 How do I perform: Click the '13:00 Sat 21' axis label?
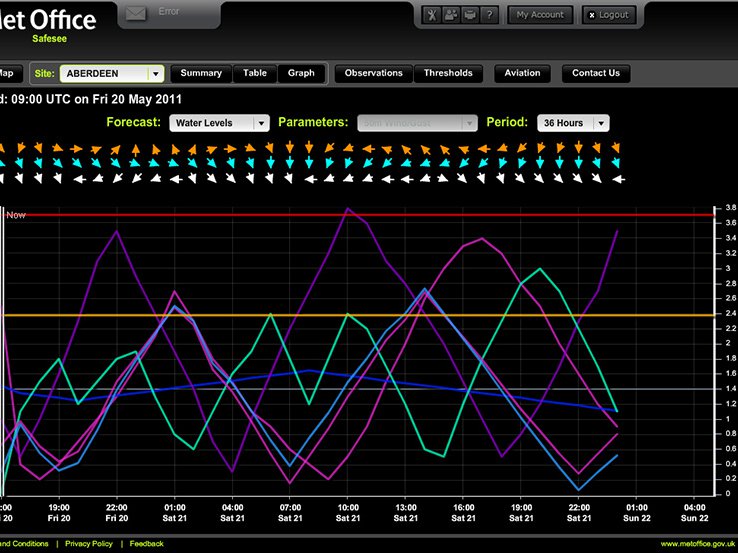[x=406, y=513]
